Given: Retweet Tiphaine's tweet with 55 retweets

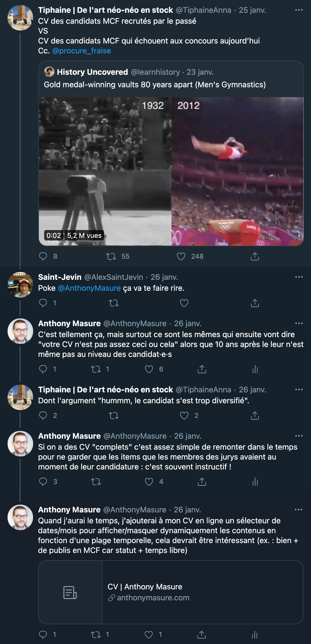Looking at the screenshot, I should [x=111, y=257].
